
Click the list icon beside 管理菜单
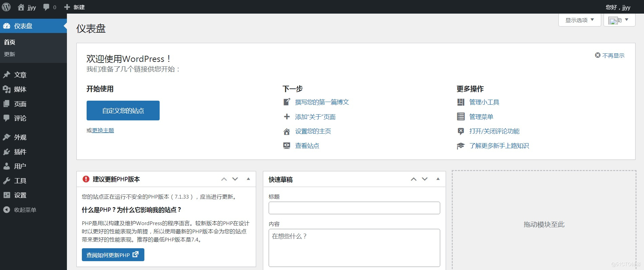click(x=461, y=117)
